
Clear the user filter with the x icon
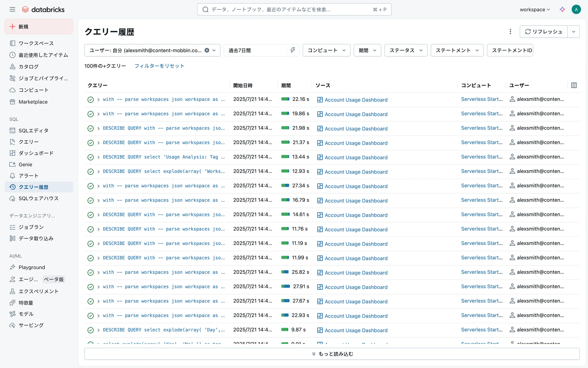207,50
